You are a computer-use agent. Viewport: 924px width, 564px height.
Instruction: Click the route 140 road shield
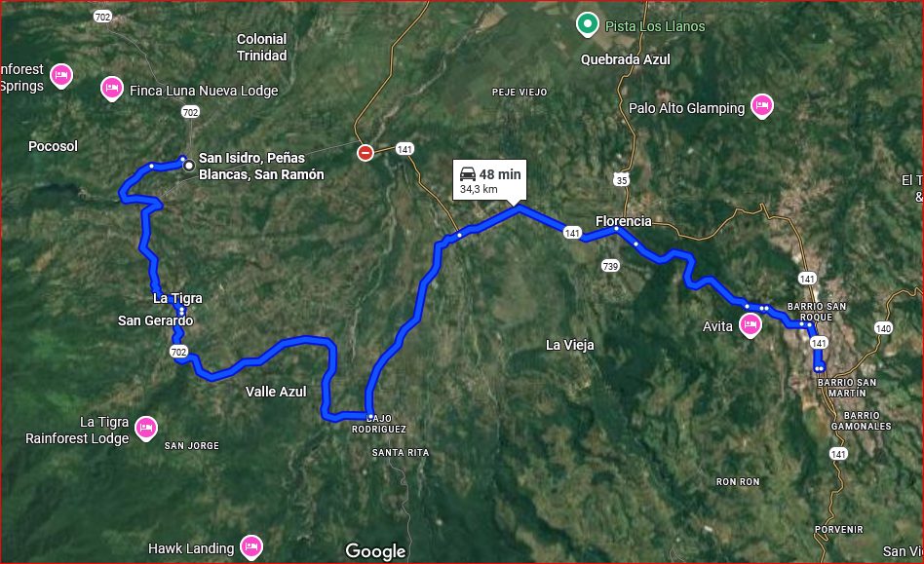883,328
